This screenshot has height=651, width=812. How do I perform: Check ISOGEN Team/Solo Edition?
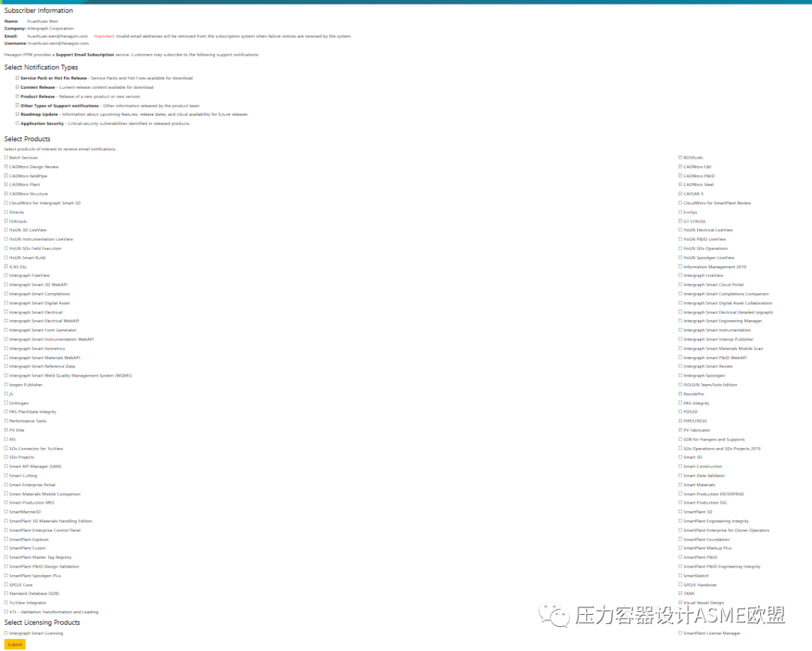click(680, 385)
